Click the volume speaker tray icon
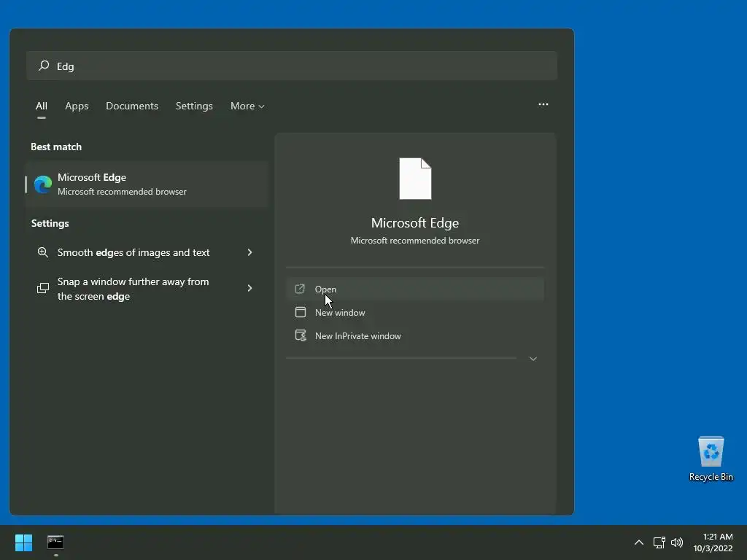The image size is (747, 560). pyautogui.click(x=676, y=542)
